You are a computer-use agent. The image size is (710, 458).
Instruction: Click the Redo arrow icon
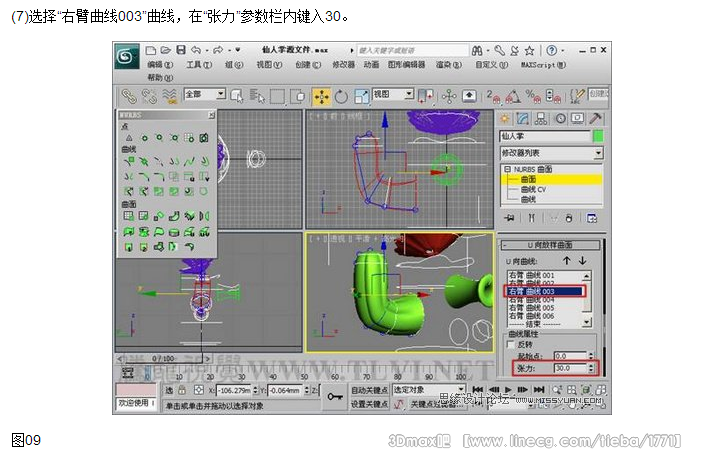(x=218, y=50)
